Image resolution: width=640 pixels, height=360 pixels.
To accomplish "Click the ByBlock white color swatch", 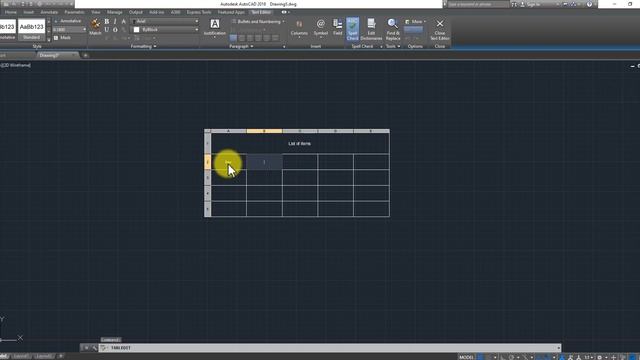I will (x=136, y=29).
